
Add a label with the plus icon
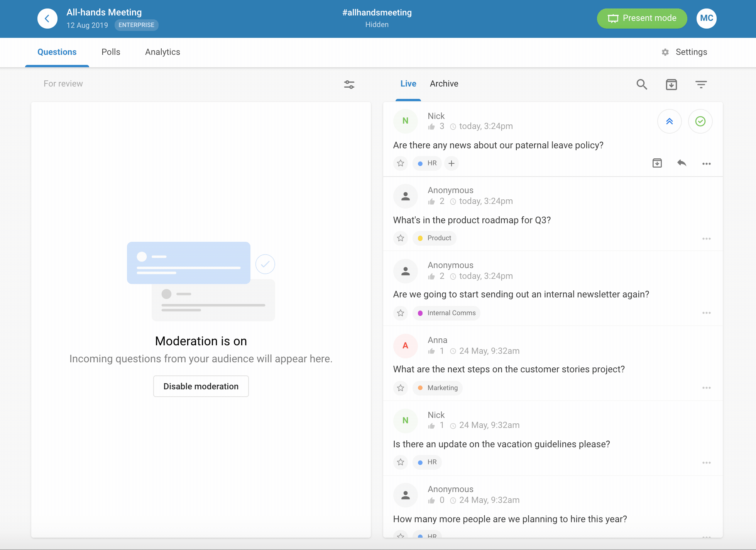(451, 163)
